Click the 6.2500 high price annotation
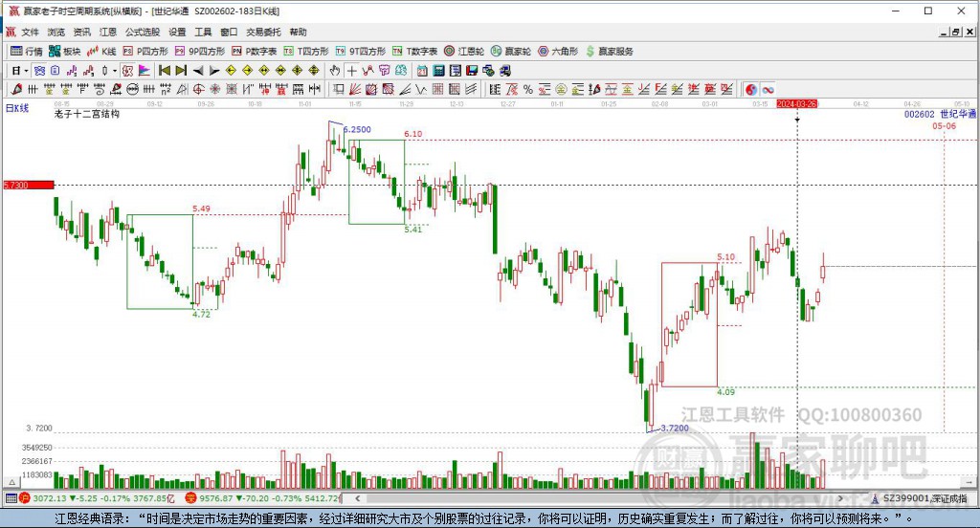This screenshot has height=528, width=980. click(x=357, y=129)
